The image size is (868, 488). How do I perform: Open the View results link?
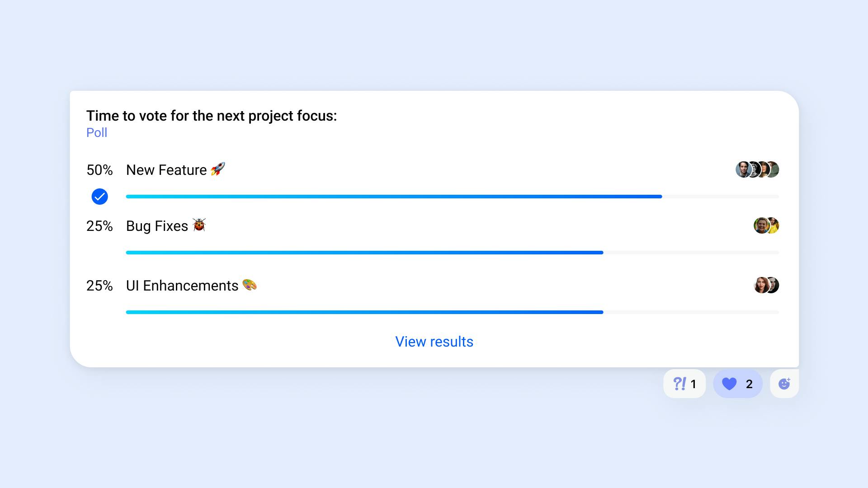pyautogui.click(x=434, y=342)
